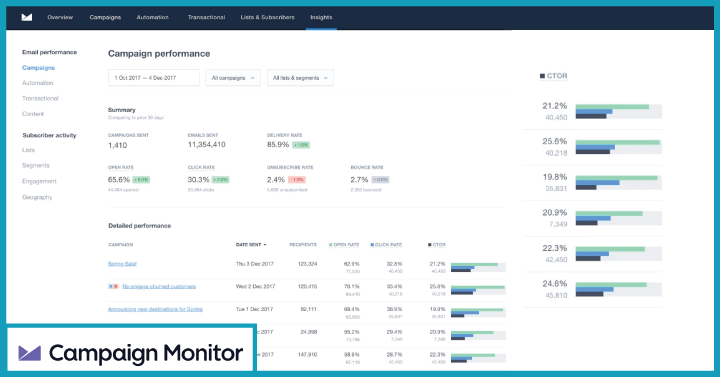Image resolution: width=720 pixels, height=377 pixels.
Task: Click the 24.6% value in the enlarged CTOR panel
Action: (555, 284)
